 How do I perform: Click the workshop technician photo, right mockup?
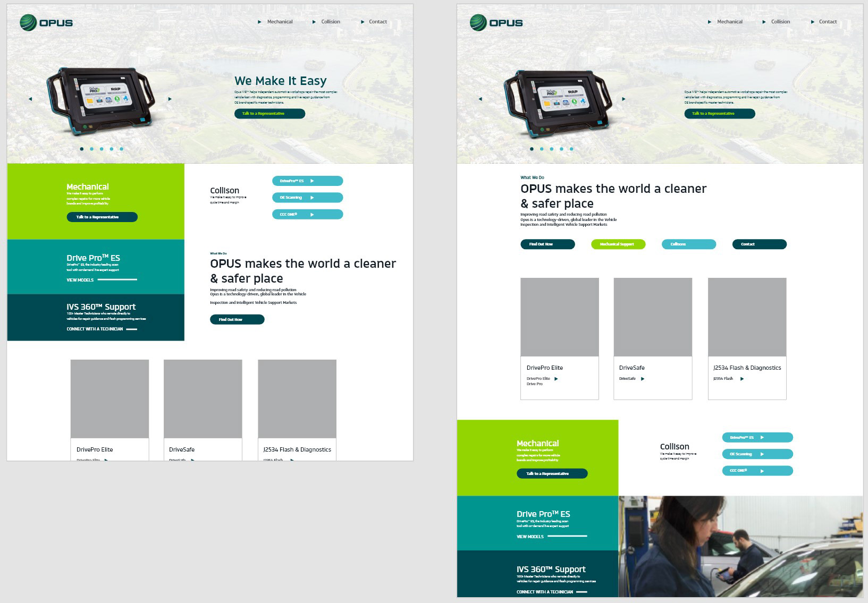(x=741, y=546)
